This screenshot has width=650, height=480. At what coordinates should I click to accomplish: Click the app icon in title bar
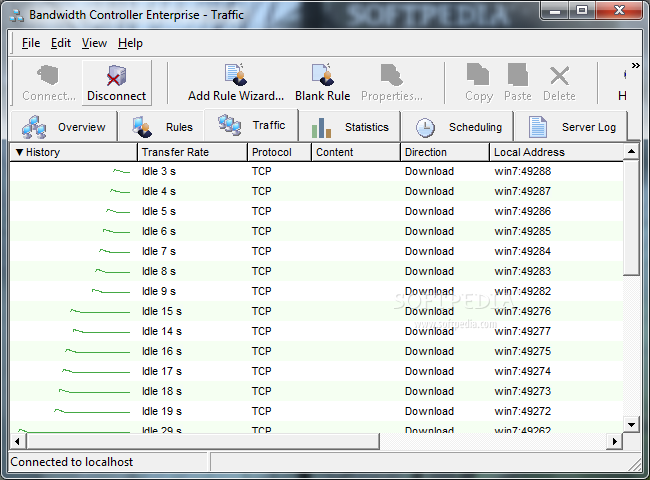[17, 15]
